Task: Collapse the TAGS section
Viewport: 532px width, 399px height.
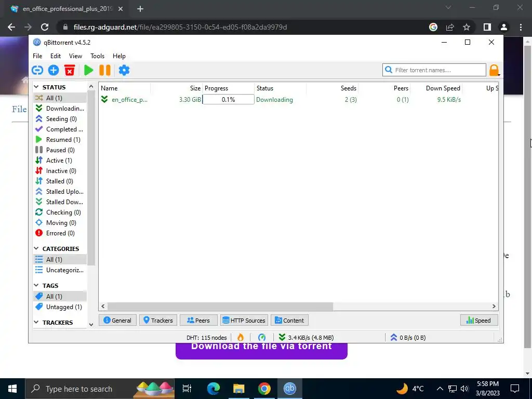Action: (37, 286)
